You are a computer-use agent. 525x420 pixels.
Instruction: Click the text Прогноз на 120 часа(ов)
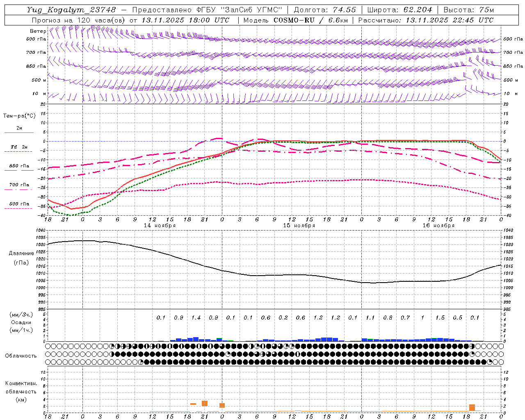tap(78, 20)
